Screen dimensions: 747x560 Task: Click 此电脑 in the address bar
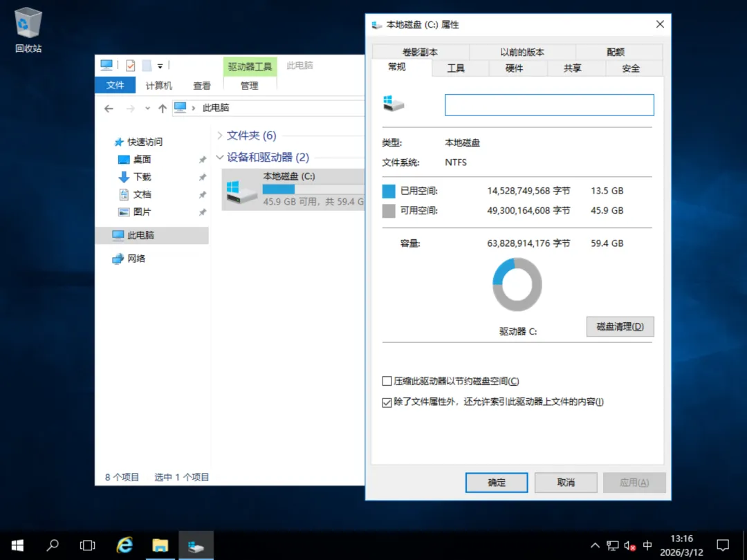(216, 108)
